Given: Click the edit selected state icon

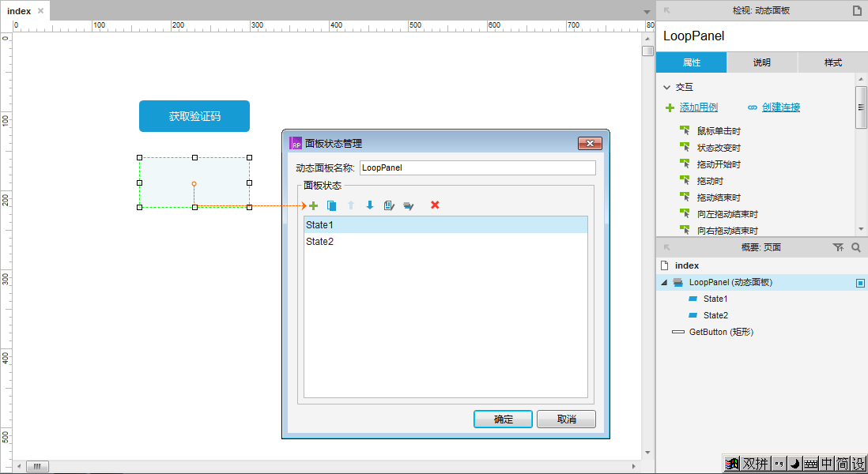Looking at the screenshot, I should pos(389,205).
